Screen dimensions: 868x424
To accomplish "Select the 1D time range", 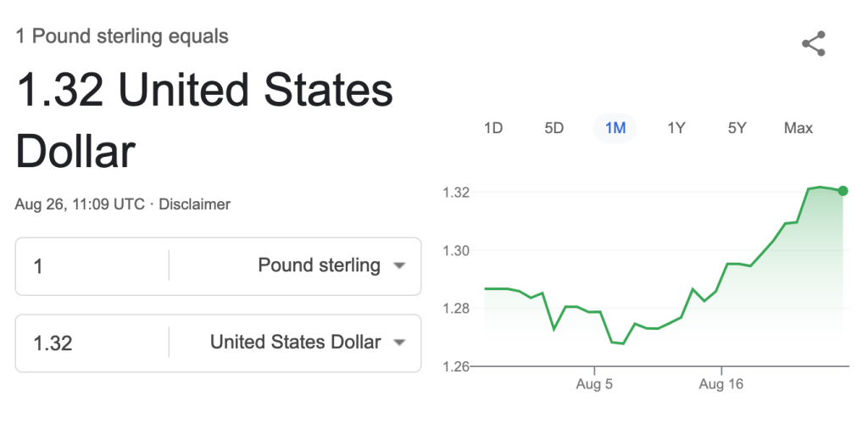I will 492,128.
